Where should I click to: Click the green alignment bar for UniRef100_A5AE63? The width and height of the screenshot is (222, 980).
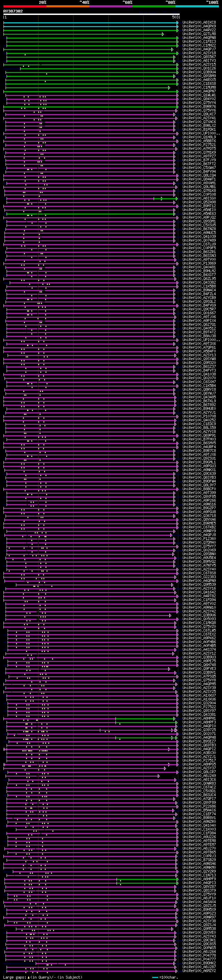tap(91, 214)
